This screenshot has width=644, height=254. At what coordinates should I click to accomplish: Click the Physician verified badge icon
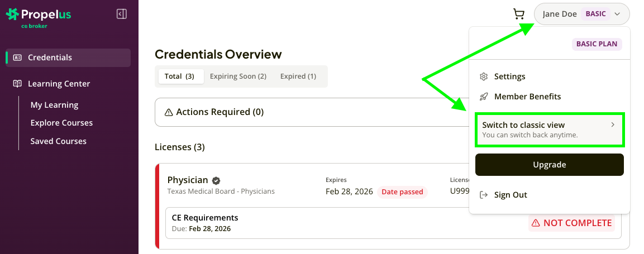click(216, 180)
